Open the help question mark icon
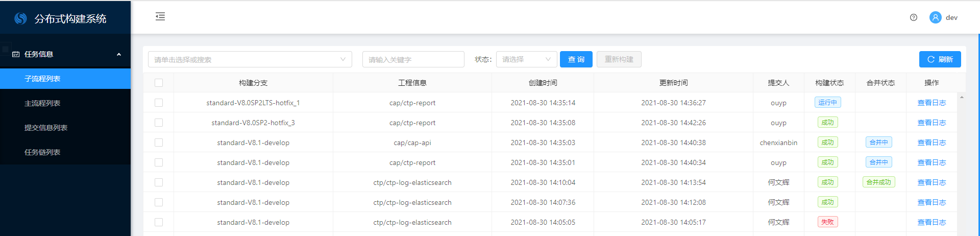This screenshot has width=980, height=236. click(x=914, y=17)
